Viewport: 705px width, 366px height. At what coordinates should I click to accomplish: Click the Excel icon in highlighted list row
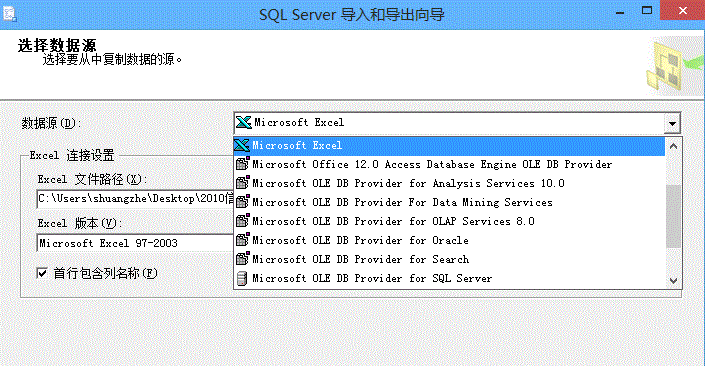(242, 145)
